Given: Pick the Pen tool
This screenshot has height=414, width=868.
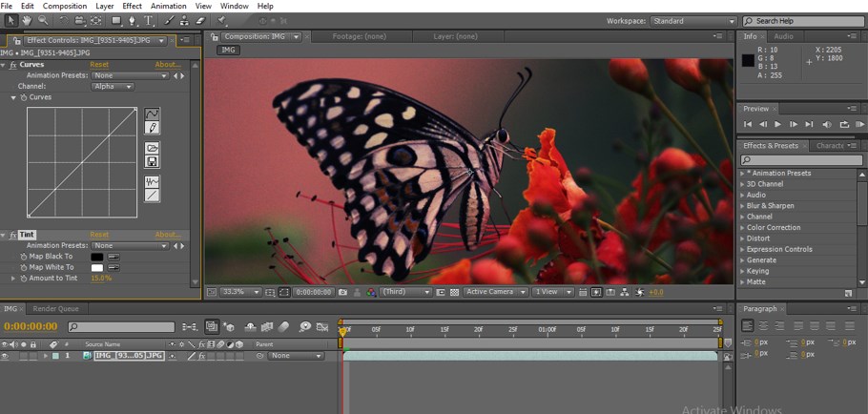Looking at the screenshot, I should [133, 20].
